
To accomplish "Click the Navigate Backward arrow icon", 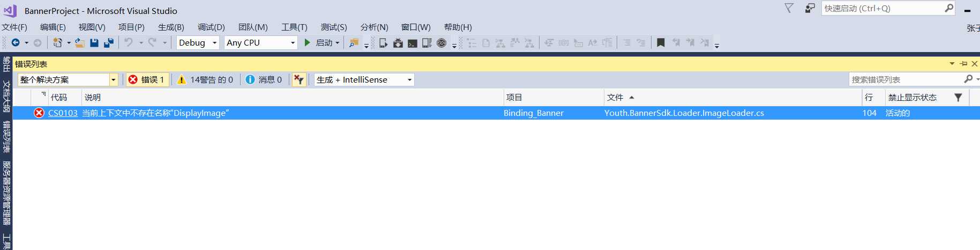I will point(16,42).
